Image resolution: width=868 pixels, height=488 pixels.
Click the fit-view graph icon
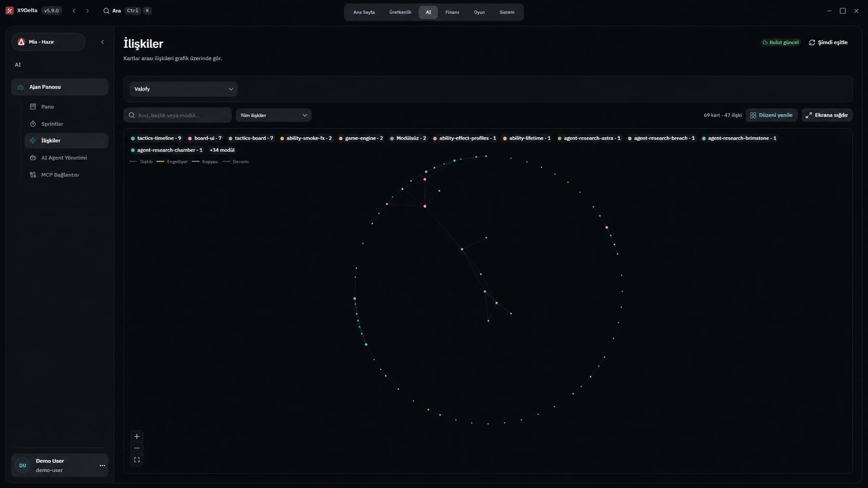pos(137,460)
